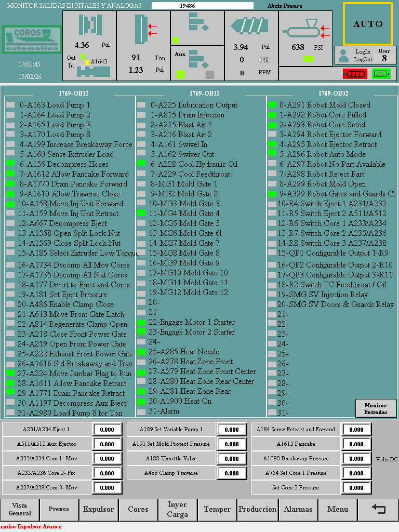The image size is (399, 532).
Task: Toggle indicator for 22-Engage Motor 1 Starter
Action: [141, 323]
